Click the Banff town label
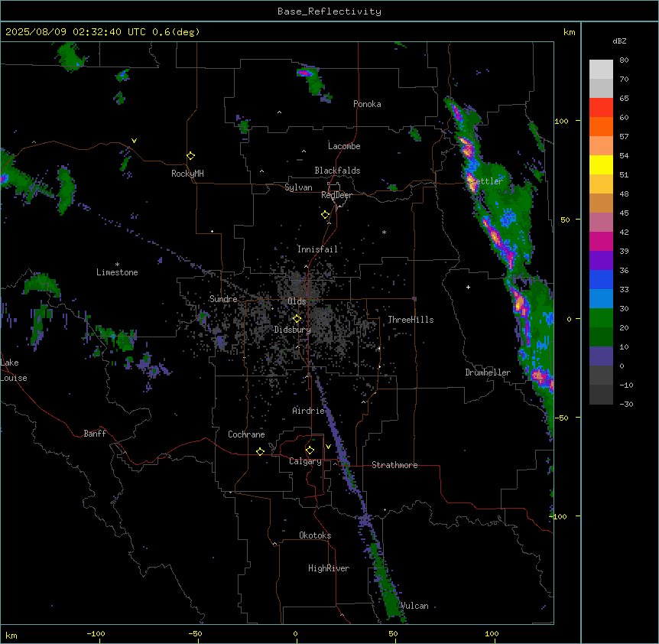 95,434
